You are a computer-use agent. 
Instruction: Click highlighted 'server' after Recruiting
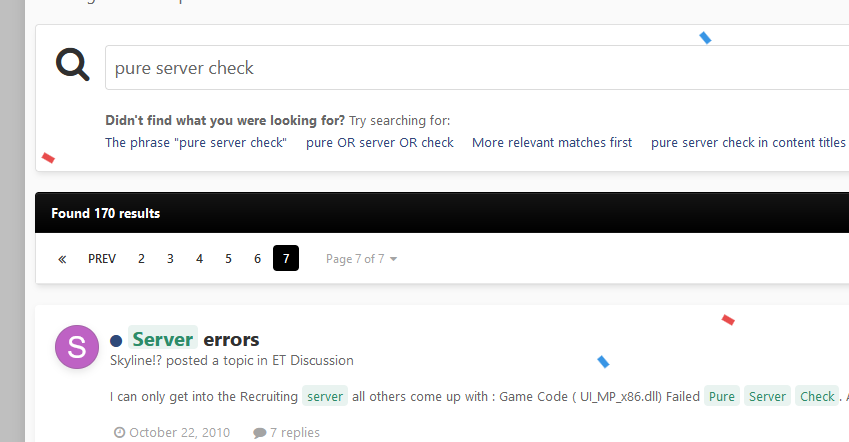[325, 396]
